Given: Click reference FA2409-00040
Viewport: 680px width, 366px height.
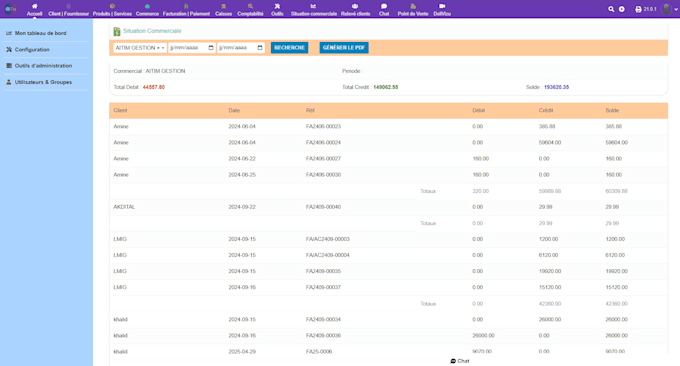Looking at the screenshot, I should [324, 207].
